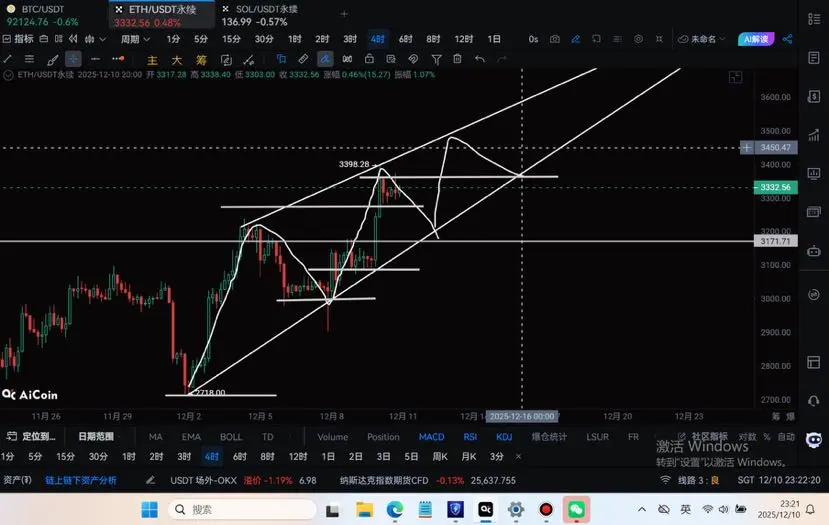Click the filter funnel icon
This screenshot has width=829, height=525.
tap(436, 59)
